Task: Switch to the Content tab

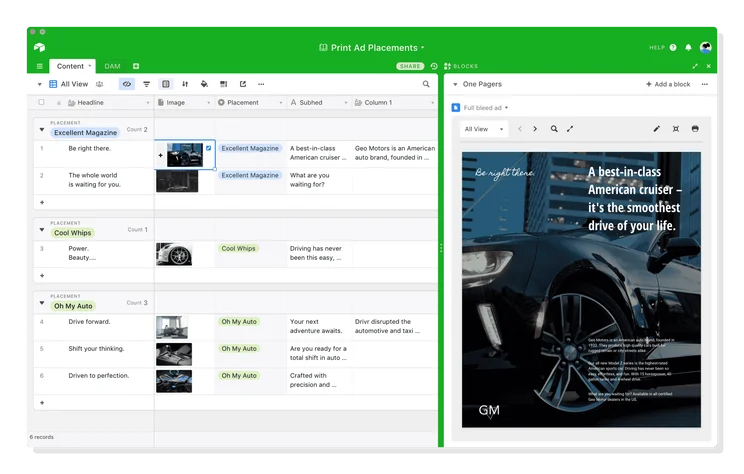Action: pyautogui.click(x=73, y=66)
